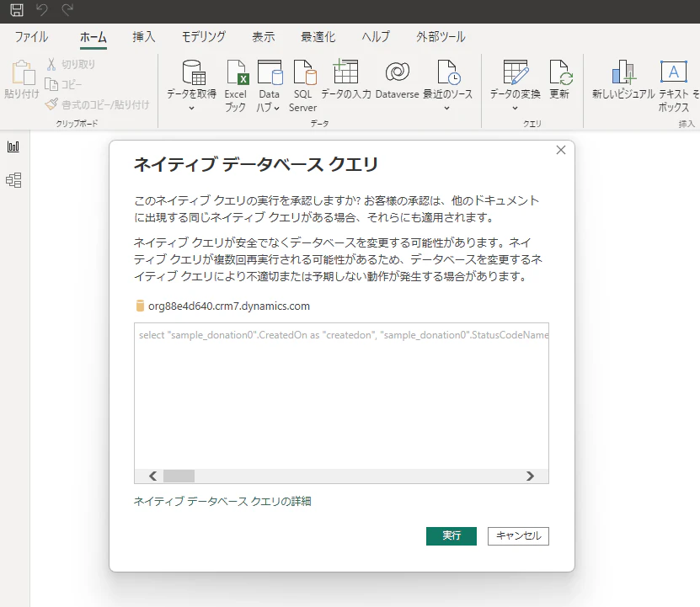Click the 更新 (Refresh) icon
The image size is (700, 607).
[x=561, y=72]
